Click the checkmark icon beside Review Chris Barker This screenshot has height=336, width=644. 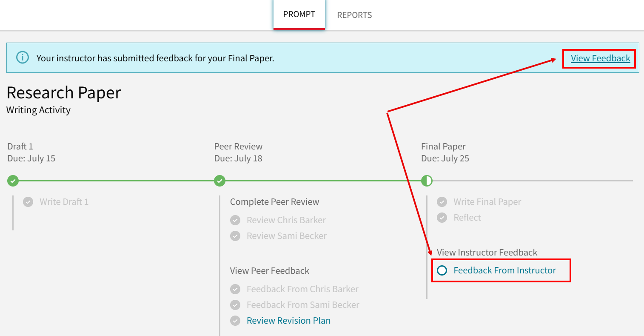[x=235, y=220]
